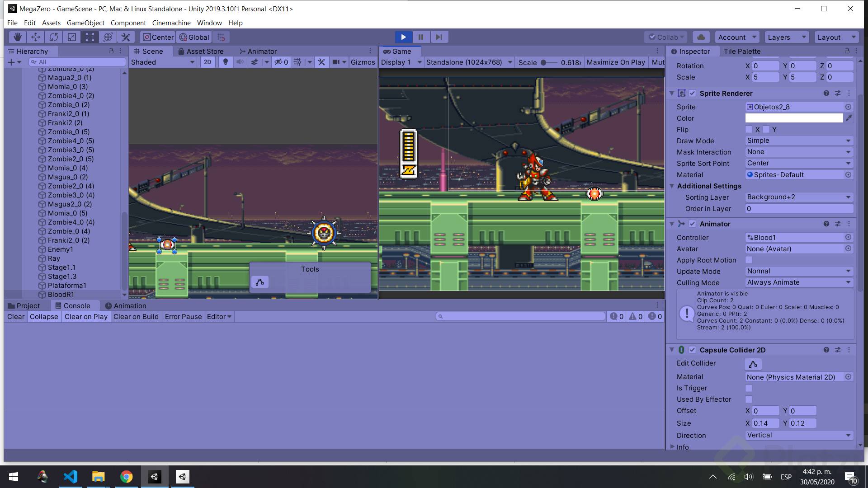Toggle Sprite Renderer enabled checkbox
This screenshot has width=868, height=488.
(x=692, y=94)
